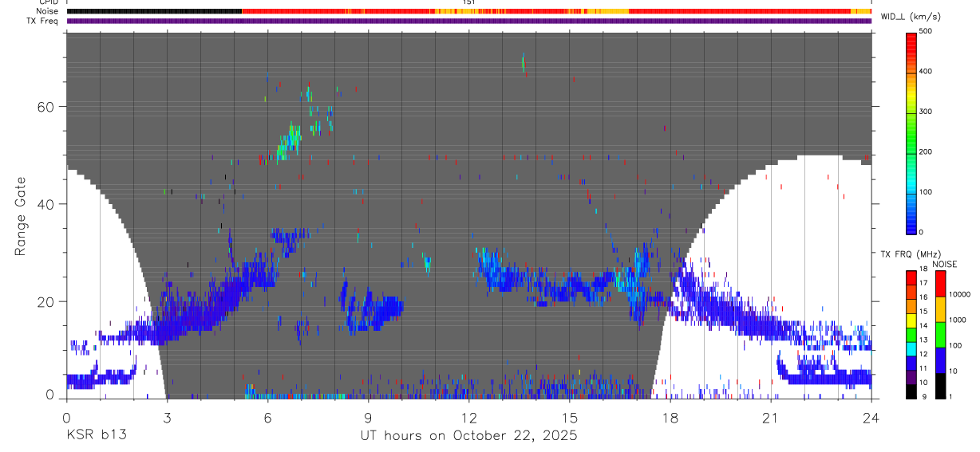
Task: Click the "Range Gate" y-axis label
Action: click(22, 216)
